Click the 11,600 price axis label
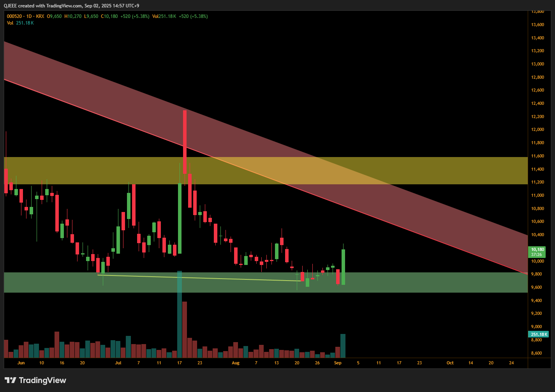555x392 pixels. (x=537, y=156)
